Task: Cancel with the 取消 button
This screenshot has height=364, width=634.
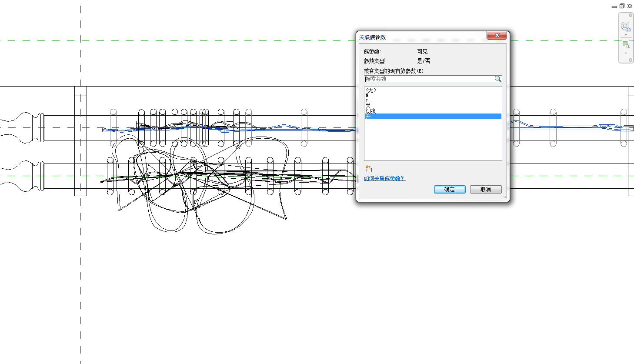Action: pos(486,190)
